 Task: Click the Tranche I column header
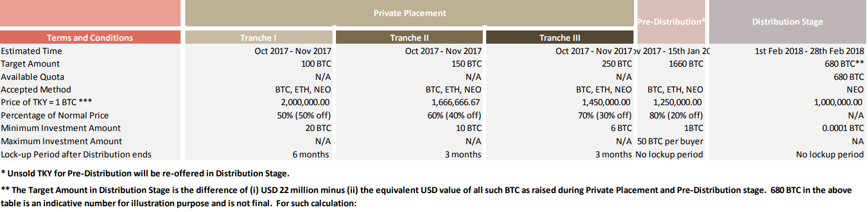(258, 38)
